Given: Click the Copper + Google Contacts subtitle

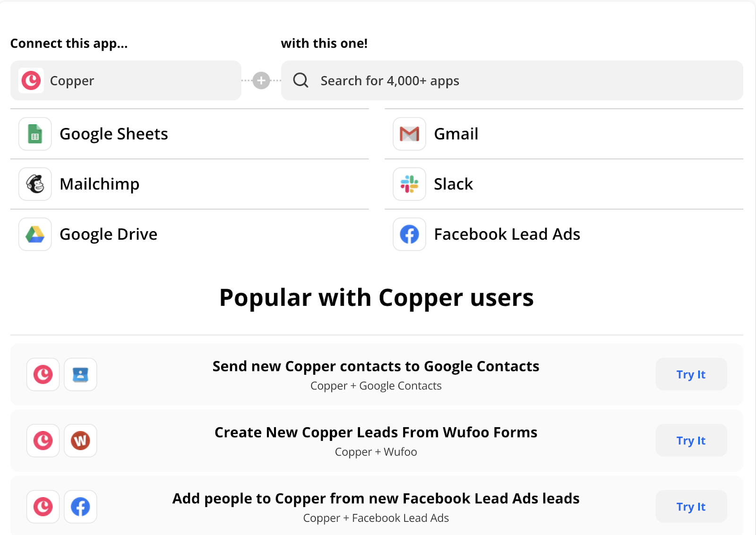Looking at the screenshot, I should tap(376, 386).
